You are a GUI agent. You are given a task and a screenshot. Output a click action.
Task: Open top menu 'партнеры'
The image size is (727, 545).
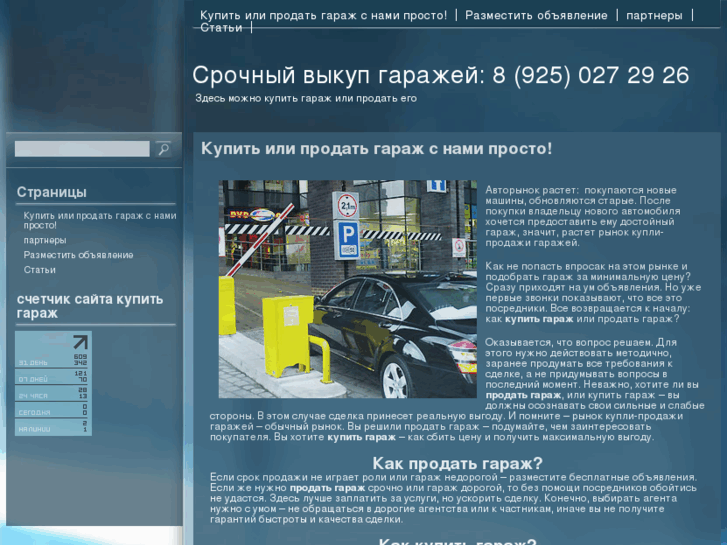654,16
